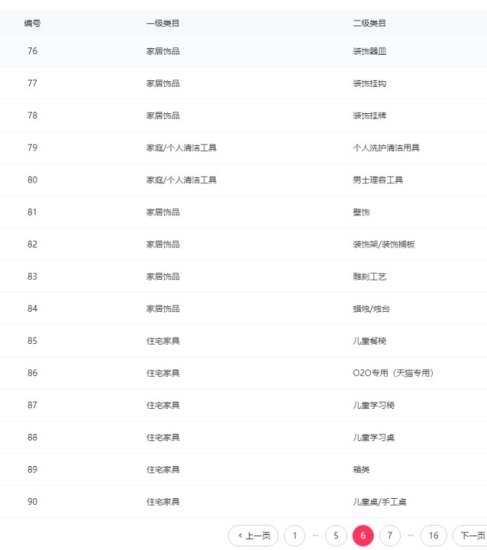
Task: Go to next page with 下一页
Action: click(470, 535)
